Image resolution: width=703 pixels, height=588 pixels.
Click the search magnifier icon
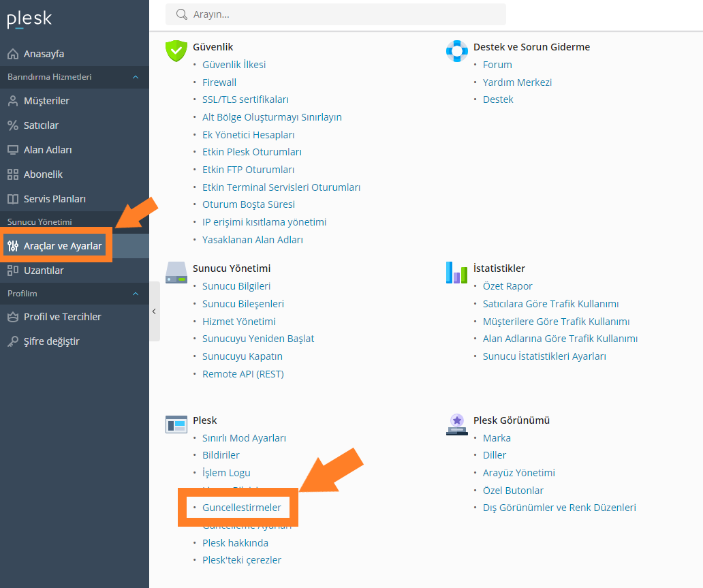tap(181, 14)
